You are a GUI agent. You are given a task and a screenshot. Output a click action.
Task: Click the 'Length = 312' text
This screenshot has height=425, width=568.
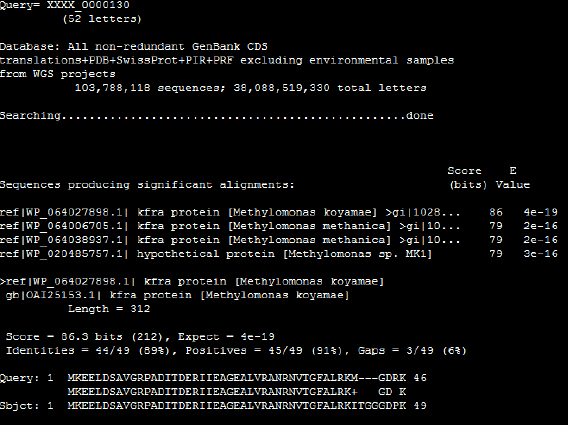tap(109, 309)
